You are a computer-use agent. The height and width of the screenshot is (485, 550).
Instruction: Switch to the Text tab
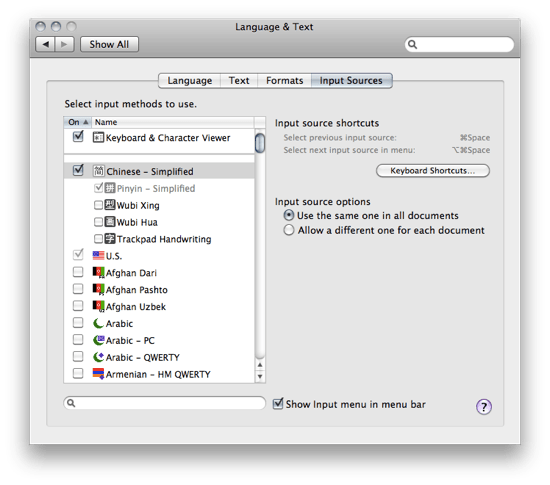[239, 81]
